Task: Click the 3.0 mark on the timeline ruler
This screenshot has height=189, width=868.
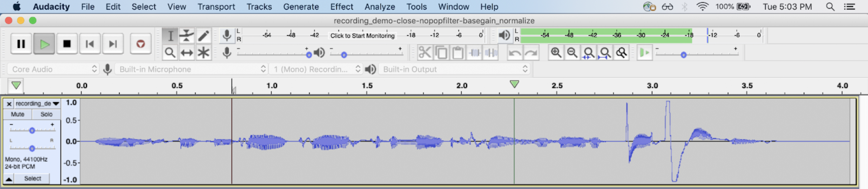Action: 652,86
